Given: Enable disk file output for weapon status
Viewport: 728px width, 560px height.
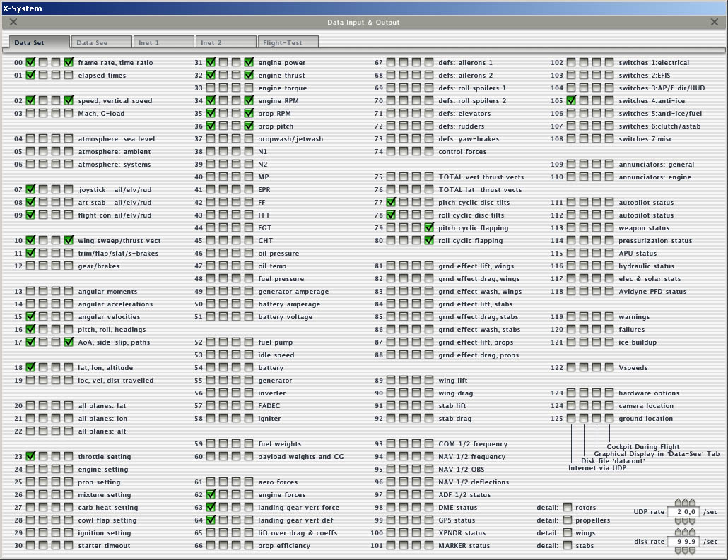Looking at the screenshot, I should (584, 227).
